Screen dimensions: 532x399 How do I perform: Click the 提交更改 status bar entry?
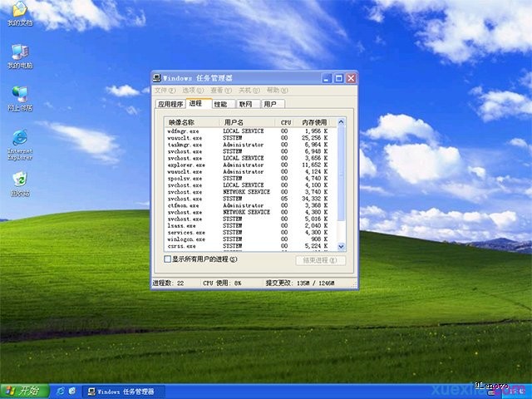click(300, 283)
